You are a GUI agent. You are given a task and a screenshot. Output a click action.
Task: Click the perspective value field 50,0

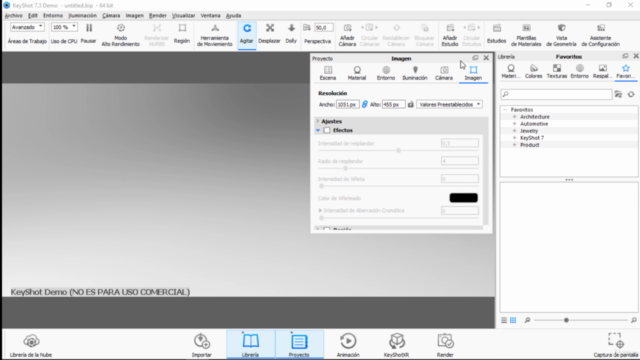pyautogui.click(x=323, y=28)
